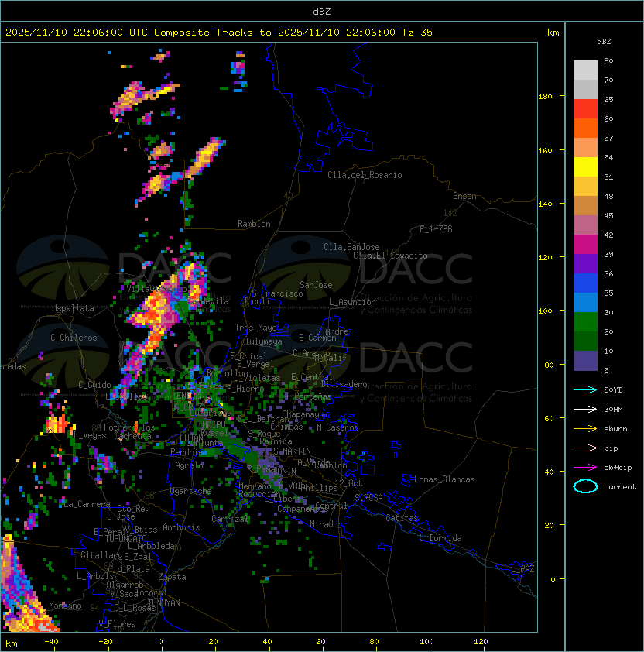Viewport: 644px width, 652px height.
Task: Select the S_Francisco map label
Action: tap(277, 293)
